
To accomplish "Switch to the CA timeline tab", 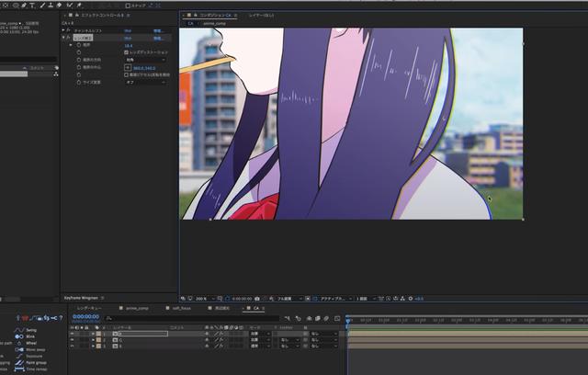I will click(x=256, y=308).
